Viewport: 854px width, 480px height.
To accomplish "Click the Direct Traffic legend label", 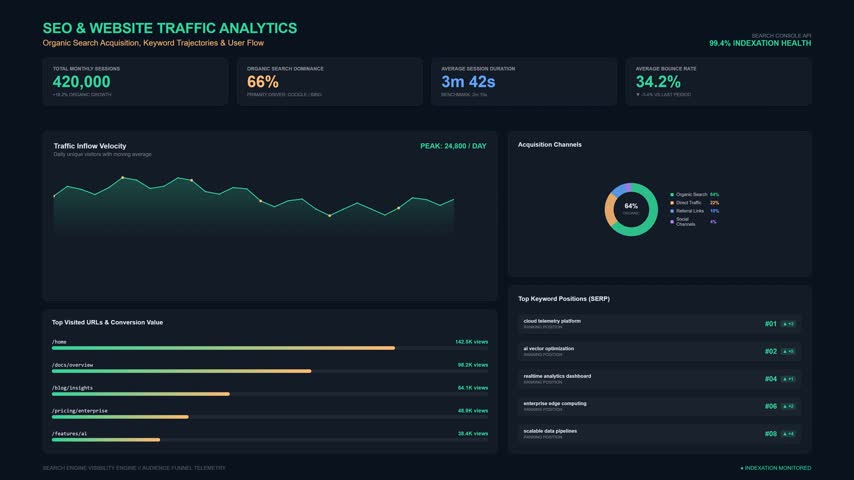I will [x=688, y=203].
